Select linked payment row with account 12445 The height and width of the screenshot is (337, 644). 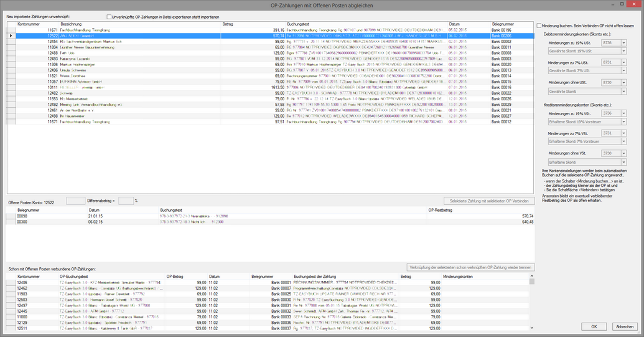click(x=268, y=311)
